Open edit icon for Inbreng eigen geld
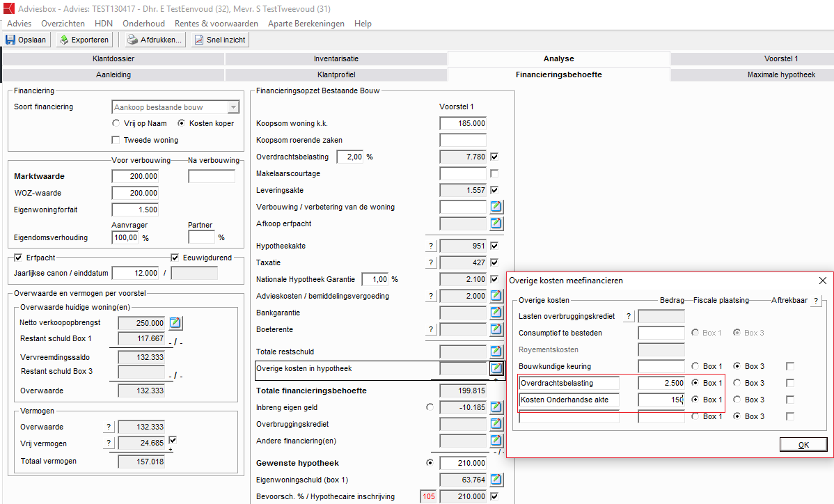This screenshot has width=834, height=504. (x=496, y=407)
